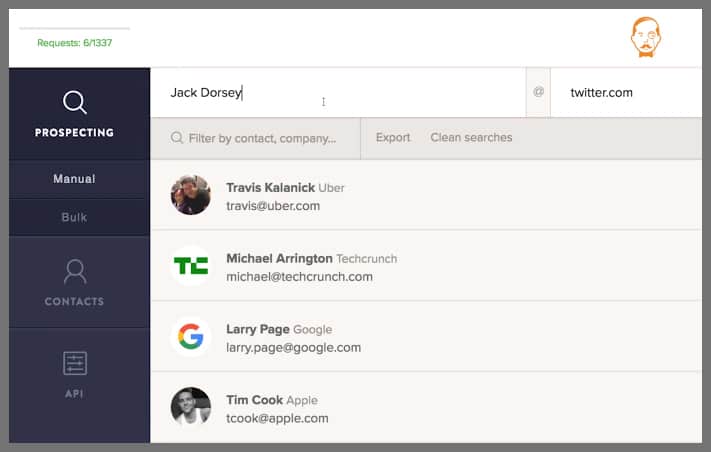This screenshot has width=711, height=452.
Task: Click the mustached user avatar icon
Action: click(646, 37)
